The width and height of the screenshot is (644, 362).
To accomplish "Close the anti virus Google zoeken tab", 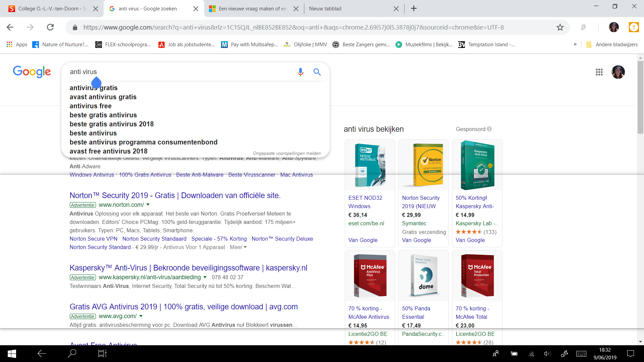I will [196, 9].
